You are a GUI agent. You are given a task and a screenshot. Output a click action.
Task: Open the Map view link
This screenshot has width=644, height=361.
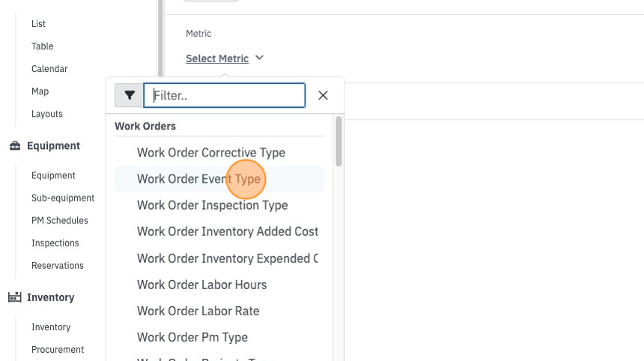tap(40, 91)
